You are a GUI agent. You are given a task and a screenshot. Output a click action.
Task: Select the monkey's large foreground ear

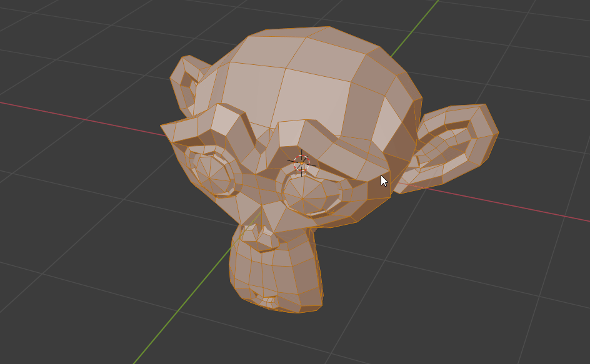click(447, 149)
